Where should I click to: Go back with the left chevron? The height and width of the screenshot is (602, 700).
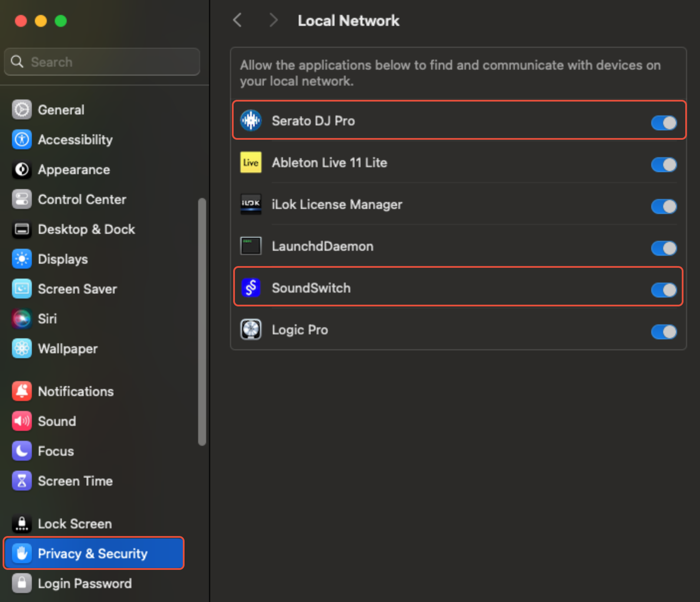pyautogui.click(x=237, y=20)
